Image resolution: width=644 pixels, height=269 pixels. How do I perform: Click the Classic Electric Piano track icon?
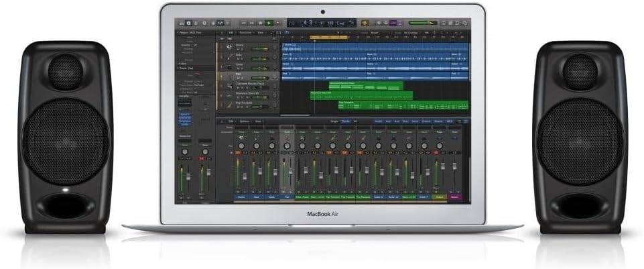pos(230,87)
